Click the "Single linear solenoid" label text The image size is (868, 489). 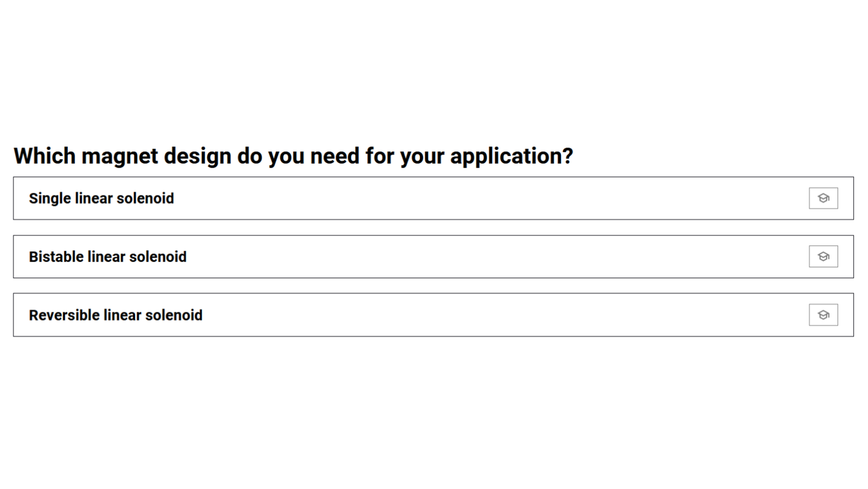pyautogui.click(x=101, y=198)
